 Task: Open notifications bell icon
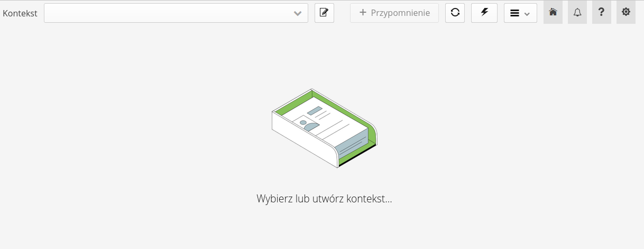click(x=577, y=13)
